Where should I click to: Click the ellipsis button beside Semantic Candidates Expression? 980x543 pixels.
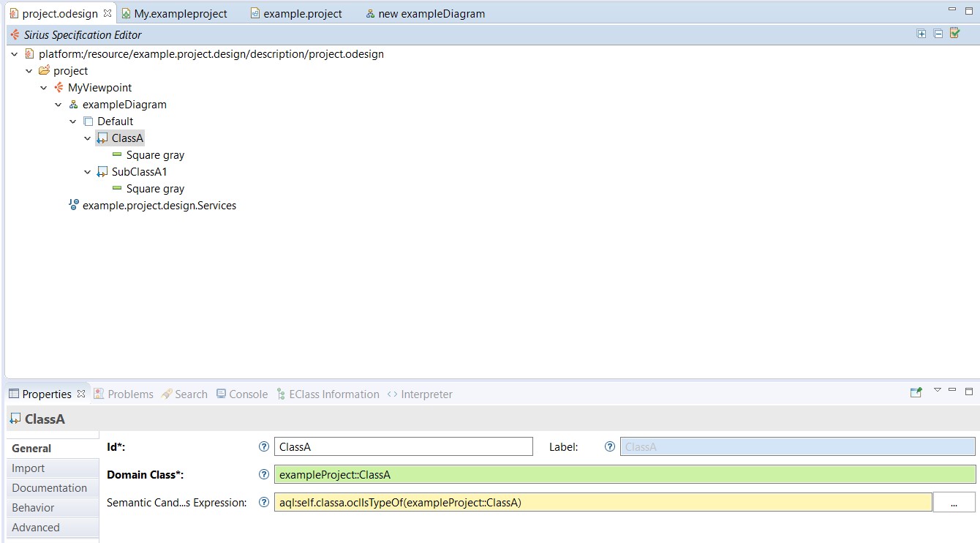pos(954,502)
